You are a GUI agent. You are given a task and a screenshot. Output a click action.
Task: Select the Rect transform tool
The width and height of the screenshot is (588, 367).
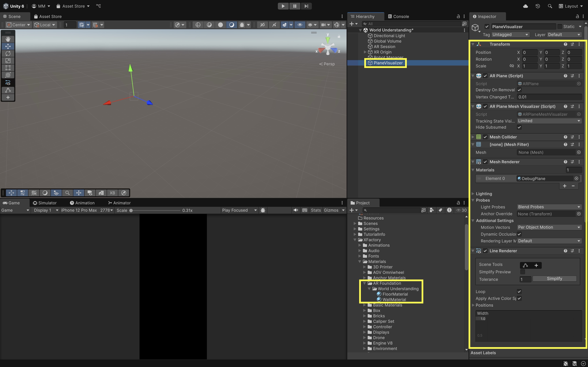coord(8,68)
